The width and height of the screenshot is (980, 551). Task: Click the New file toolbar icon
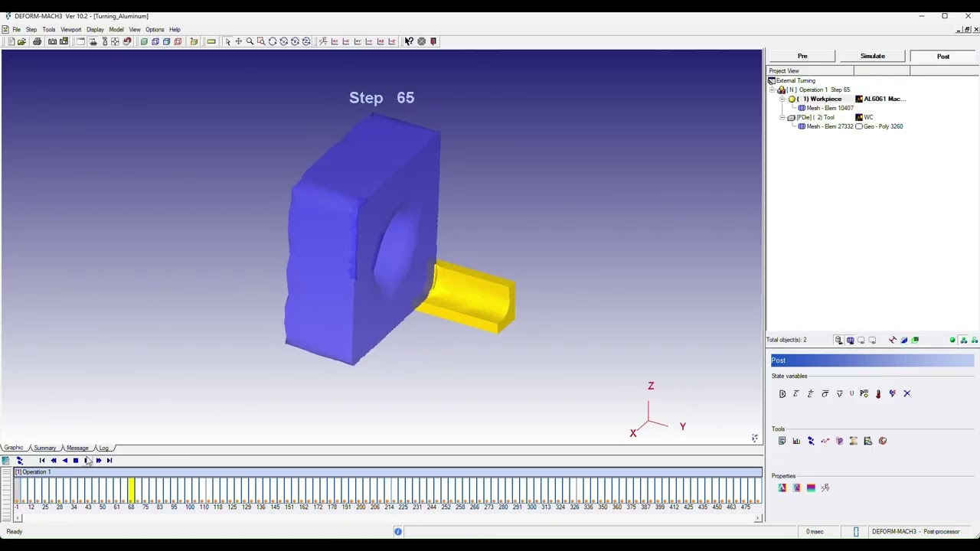[x=11, y=41]
